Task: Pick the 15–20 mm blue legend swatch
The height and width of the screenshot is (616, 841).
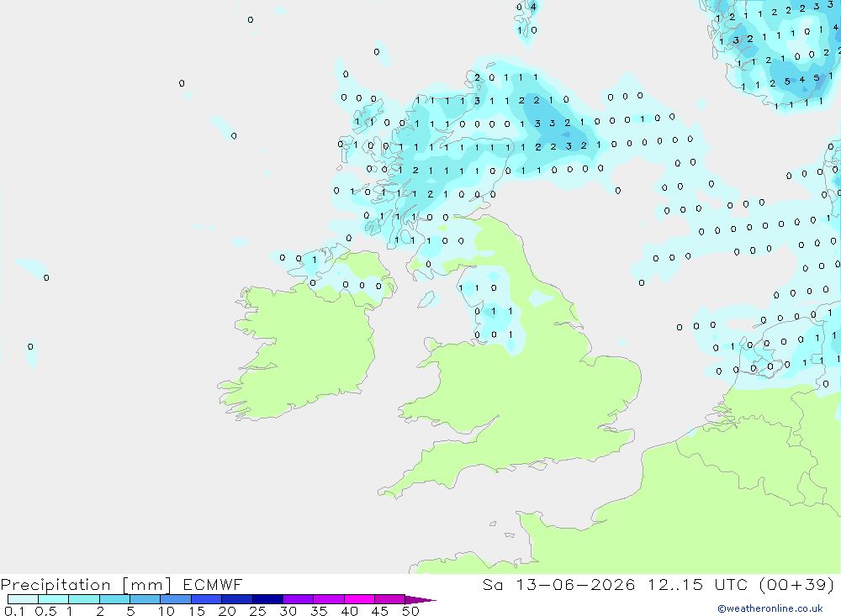Action: coord(206,599)
